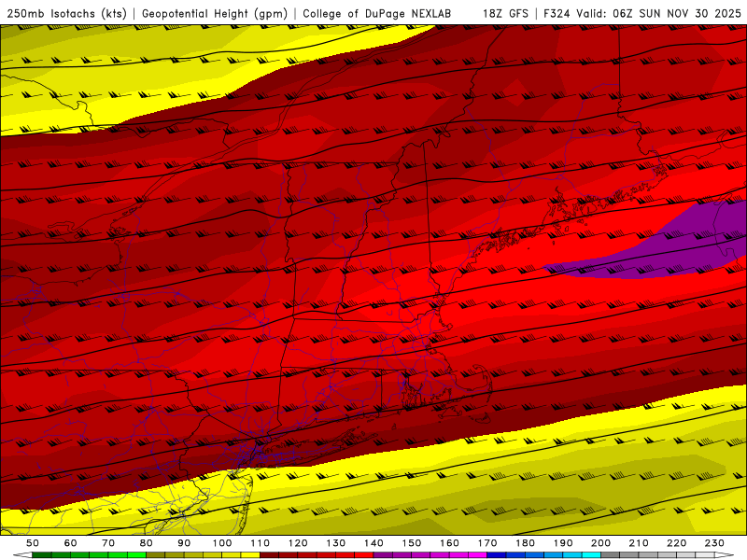Click the 160 label on the color scale
Viewport: 747px width, 560px height.
[x=449, y=543]
